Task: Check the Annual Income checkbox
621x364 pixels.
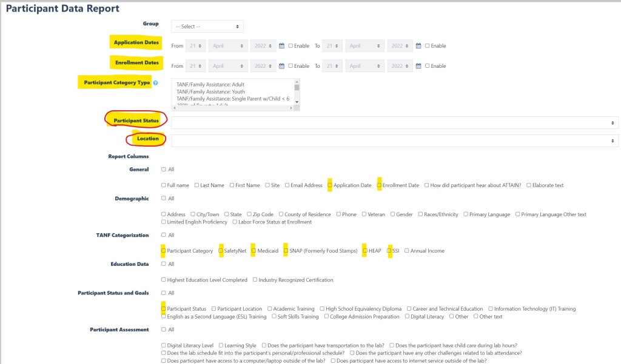Action: (x=406, y=251)
